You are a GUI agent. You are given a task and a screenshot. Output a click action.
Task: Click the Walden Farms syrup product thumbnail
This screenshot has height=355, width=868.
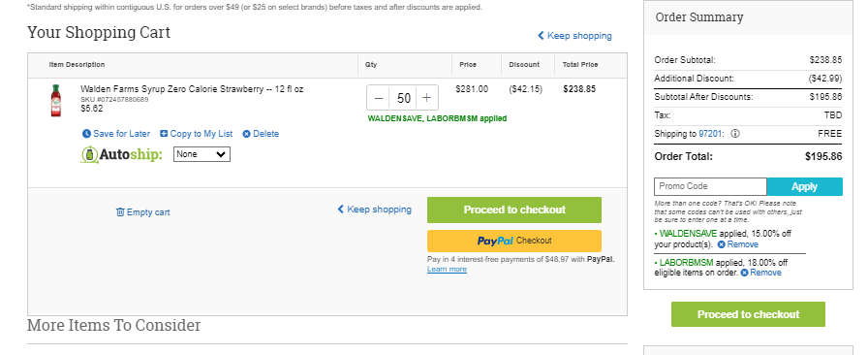tap(56, 101)
